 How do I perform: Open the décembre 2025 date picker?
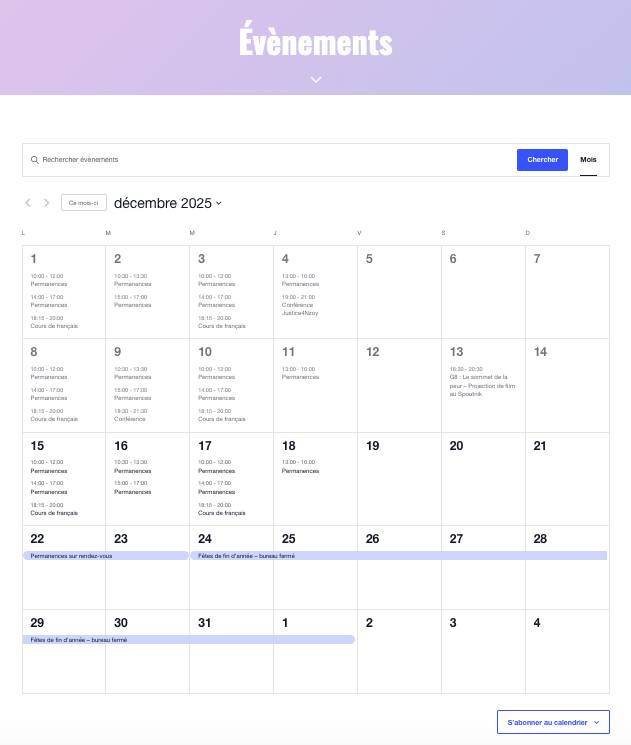(167, 203)
